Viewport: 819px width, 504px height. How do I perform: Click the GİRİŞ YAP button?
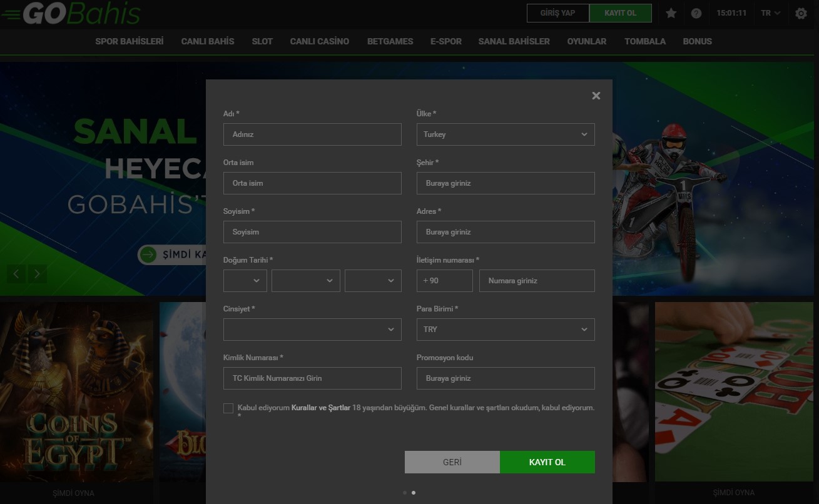(x=557, y=13)
